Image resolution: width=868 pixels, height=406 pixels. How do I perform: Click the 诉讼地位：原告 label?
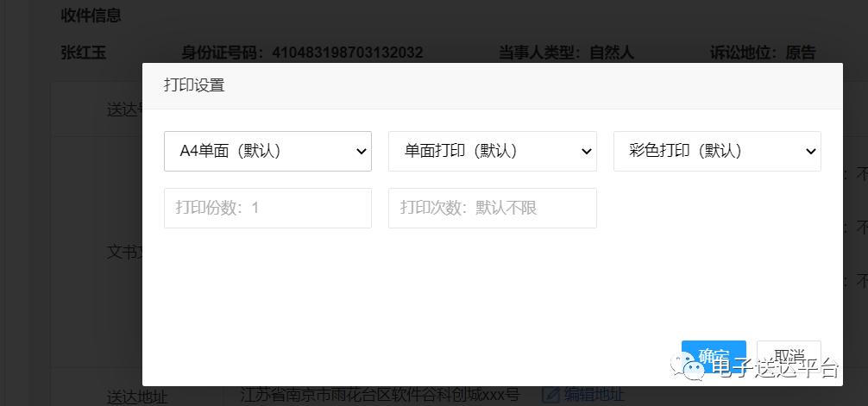(763, 53)
